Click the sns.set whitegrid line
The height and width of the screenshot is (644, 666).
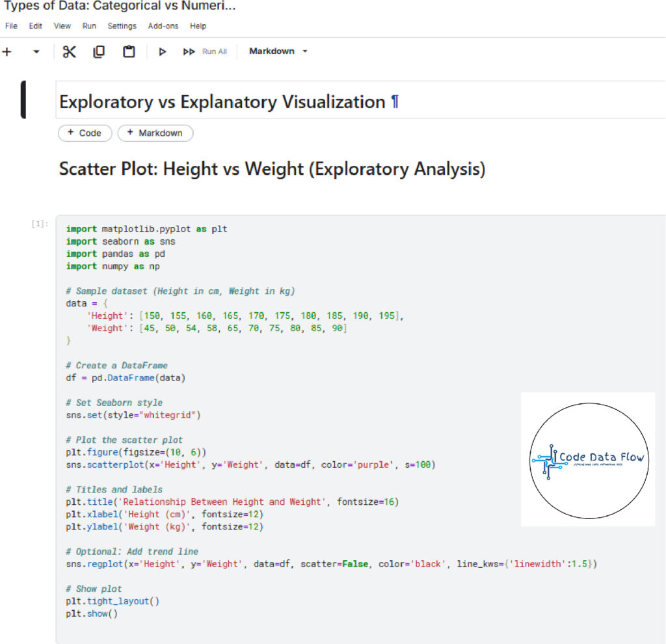(133, 415)
